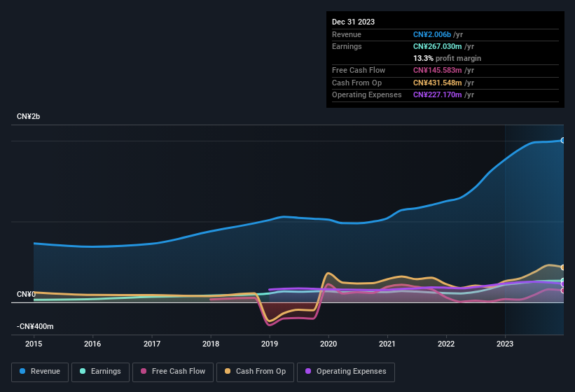Toggle the Operating Expenses legend button
575x392 pixels.
tap(346, 372)
